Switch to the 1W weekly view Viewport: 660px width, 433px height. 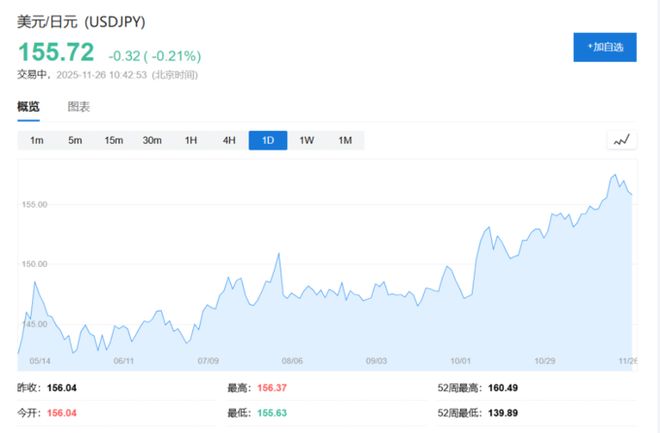306,141
